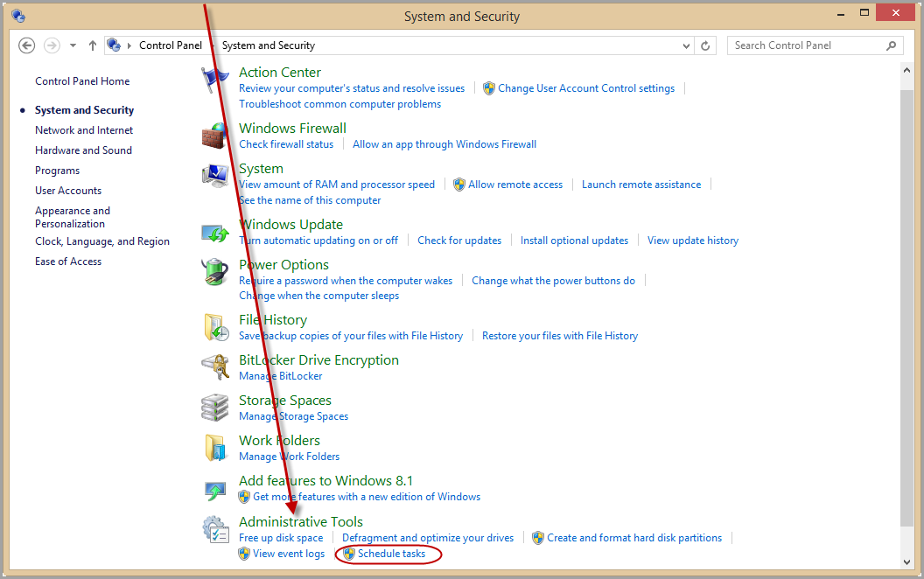
Task: Go to Programs category
Action: pyautogui.click(x=57, y=171)
